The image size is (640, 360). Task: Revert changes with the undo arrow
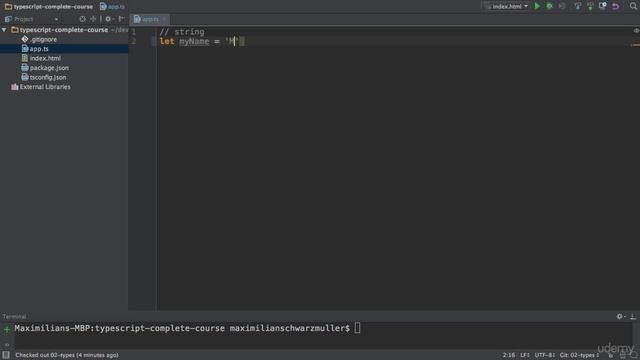pos(616,6)
